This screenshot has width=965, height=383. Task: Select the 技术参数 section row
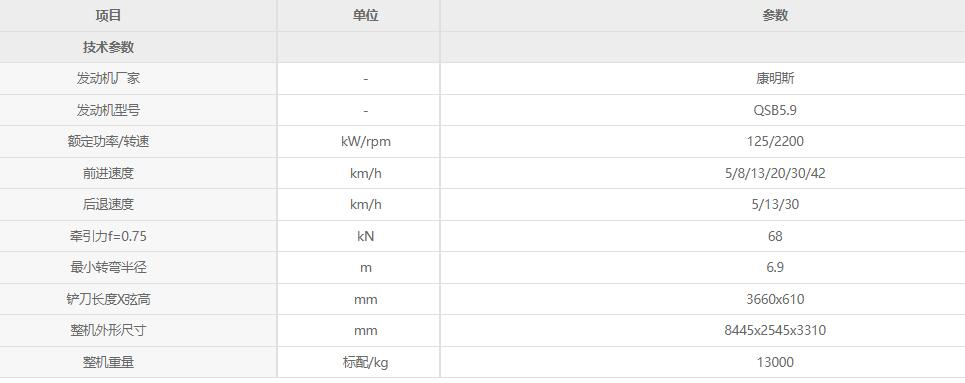(x=482, y=47)
